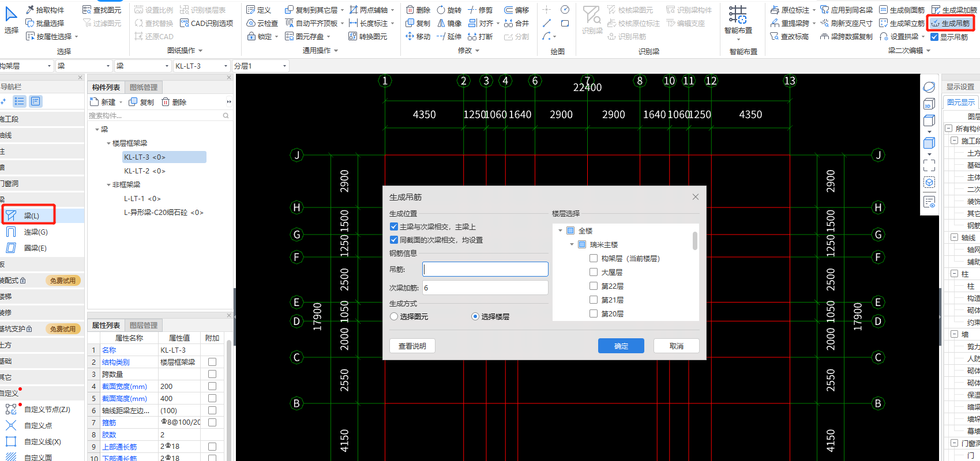Toggle 主梁与次梁相交,主梁上 checkbox
Image resolution: width=980 pixels, height=461 pixels.
click(394, 227)
